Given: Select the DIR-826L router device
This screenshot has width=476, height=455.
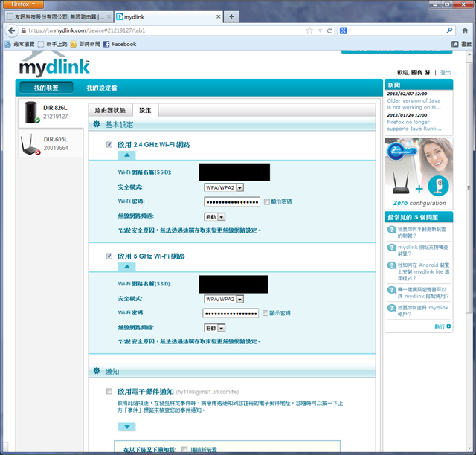Looking at the screenshot, I should [x=51, y=112].
